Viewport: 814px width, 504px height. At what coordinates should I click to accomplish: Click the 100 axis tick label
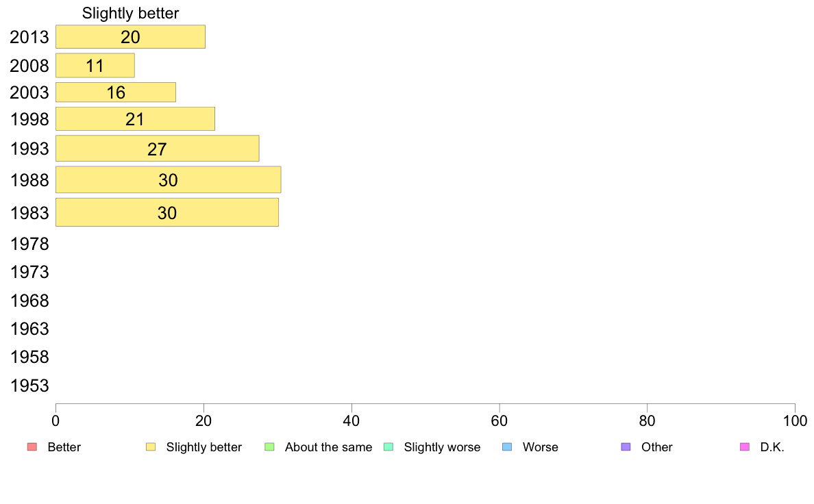point(795,420)
